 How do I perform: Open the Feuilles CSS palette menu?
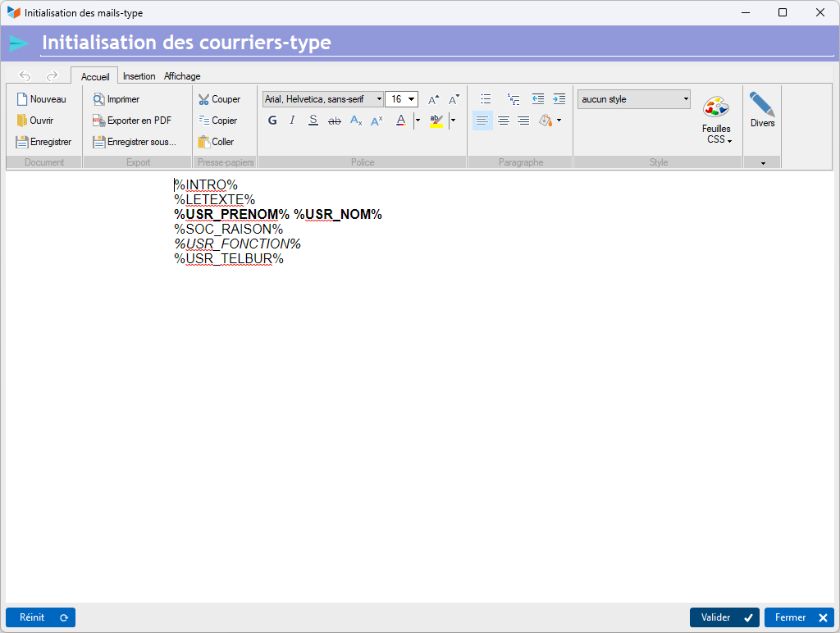[716, 121]
